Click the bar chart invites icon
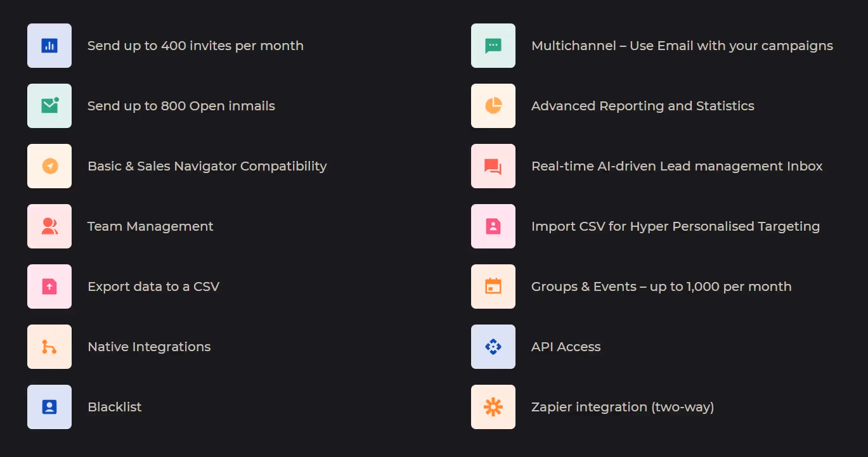This screenshot has width=868, height=457. [x=49, y=45]
